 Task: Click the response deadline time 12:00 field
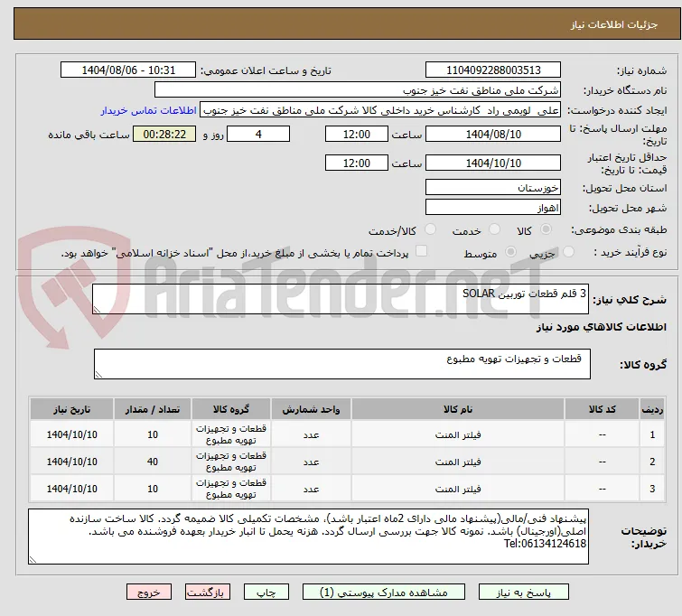click(357, 134)
